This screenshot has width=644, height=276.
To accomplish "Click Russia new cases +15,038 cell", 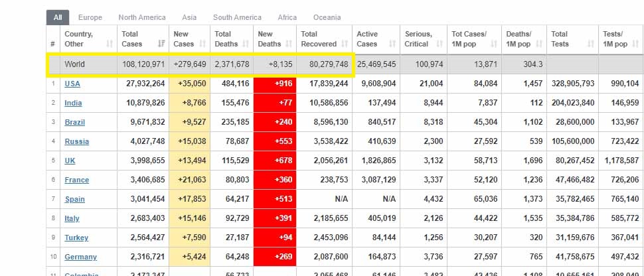I will (189, 142).
